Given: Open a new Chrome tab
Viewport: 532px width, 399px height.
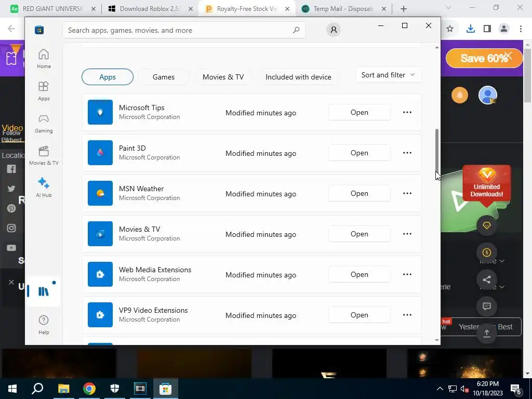Looking at the screenshot, I should point(403,9).
